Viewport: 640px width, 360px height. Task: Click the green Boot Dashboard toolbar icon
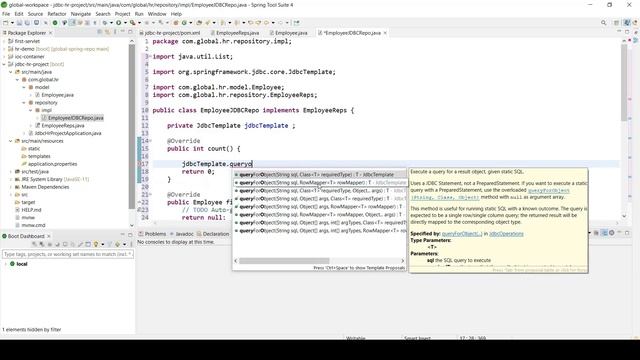pos(55,23)
